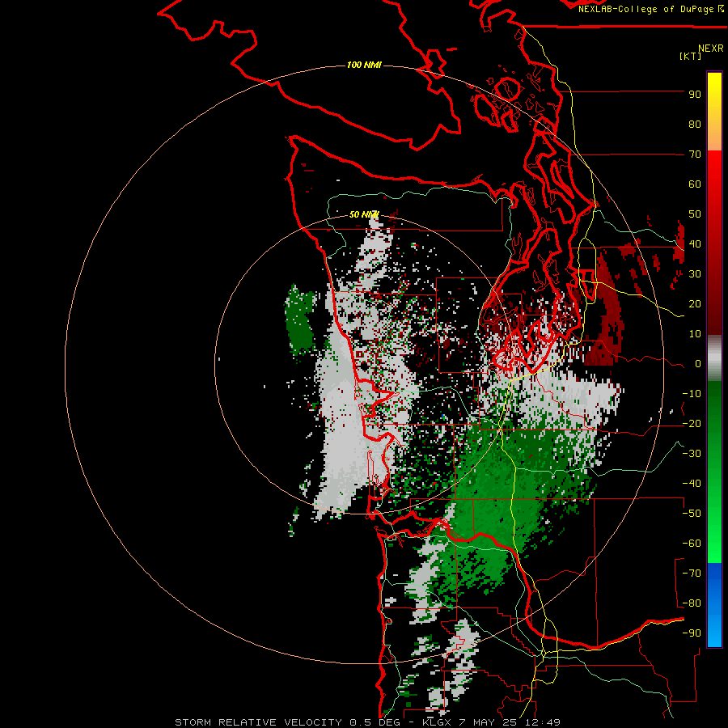Select the 30 value on the velocity scale
Image resolution: width=728 pixels, height=728 pixels.
click(695, 274)
